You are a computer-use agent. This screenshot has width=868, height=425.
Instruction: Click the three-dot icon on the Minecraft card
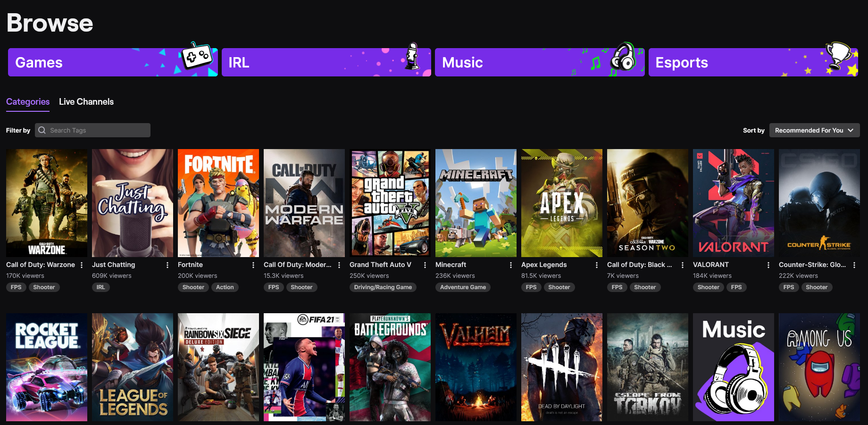510,265
